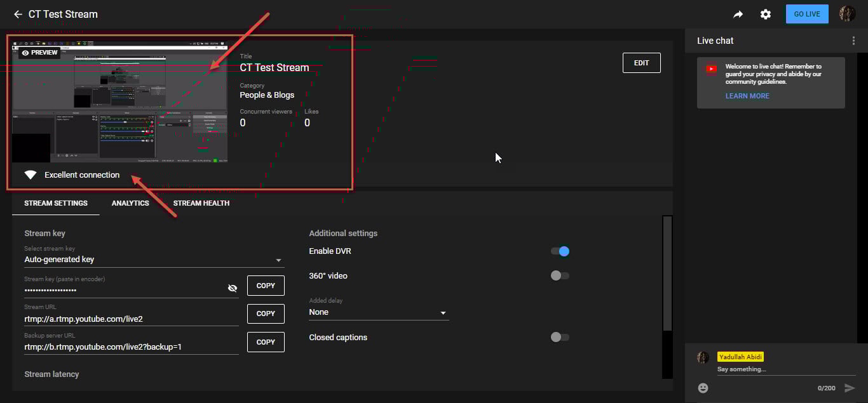Viewport: 868px width, 403px height.
Task: Copy the stream key
Action: coord(266,286)
